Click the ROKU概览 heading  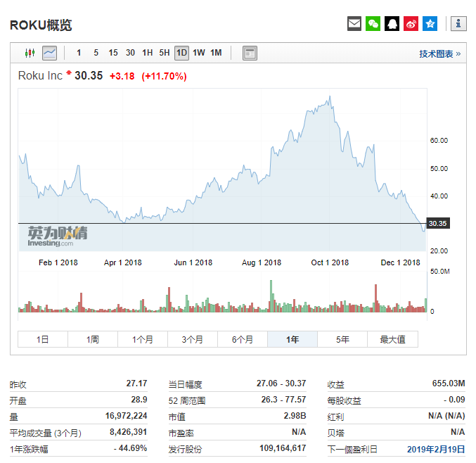click(x=41, y=25)
